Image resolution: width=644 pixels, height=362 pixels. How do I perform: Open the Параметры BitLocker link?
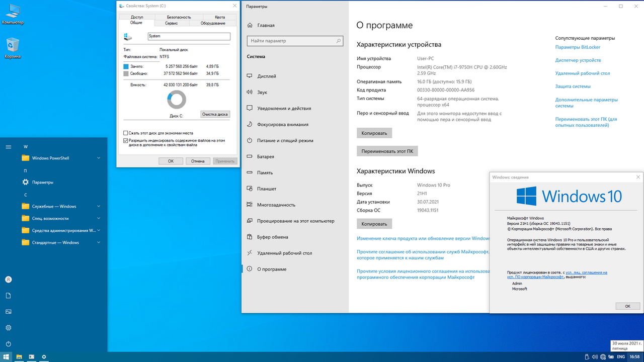tap(578, 47)
